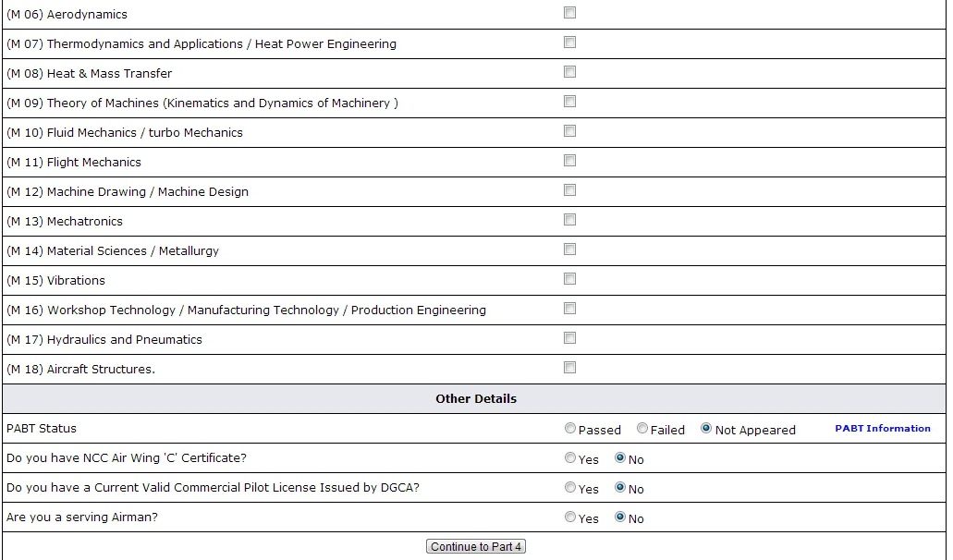Viewport: 953px width, 560px height.
Task: Select Yes for NCC Air Wing certificate
Action: 569,457
